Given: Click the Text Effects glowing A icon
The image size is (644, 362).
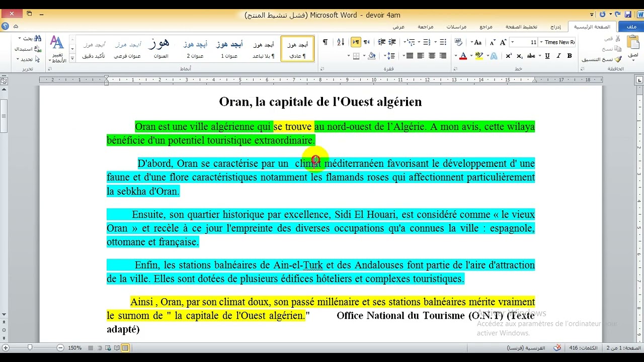Looking at the screenshot, I should click(x=494, y=56).
